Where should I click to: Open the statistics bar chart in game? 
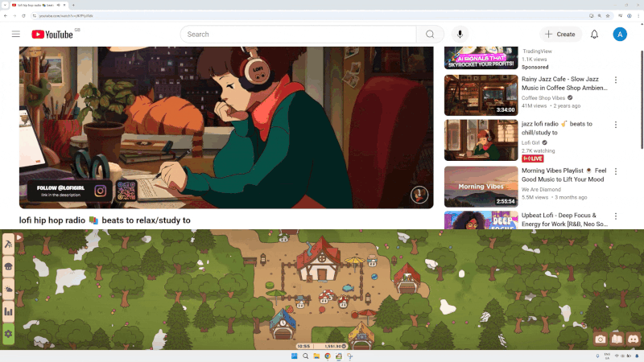tap(8, 312)
